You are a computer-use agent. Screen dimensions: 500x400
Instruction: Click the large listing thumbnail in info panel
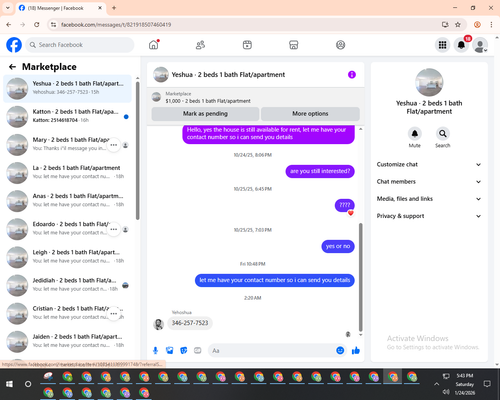[x=429, y=82]
